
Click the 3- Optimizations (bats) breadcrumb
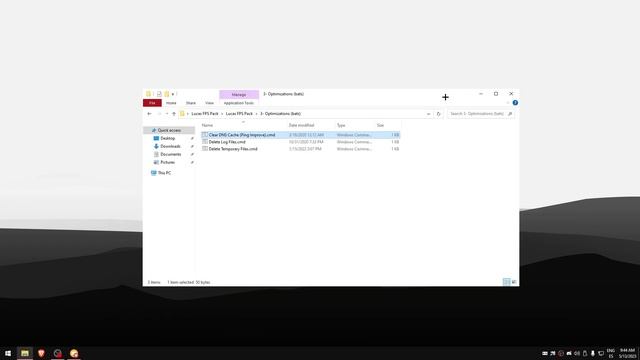coord(280,113)
